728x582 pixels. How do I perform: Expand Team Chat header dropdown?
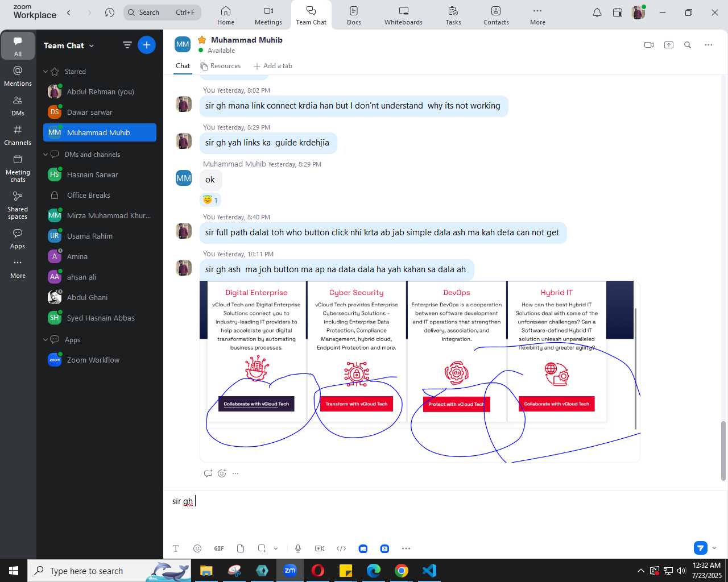click(x=92, y=45)
